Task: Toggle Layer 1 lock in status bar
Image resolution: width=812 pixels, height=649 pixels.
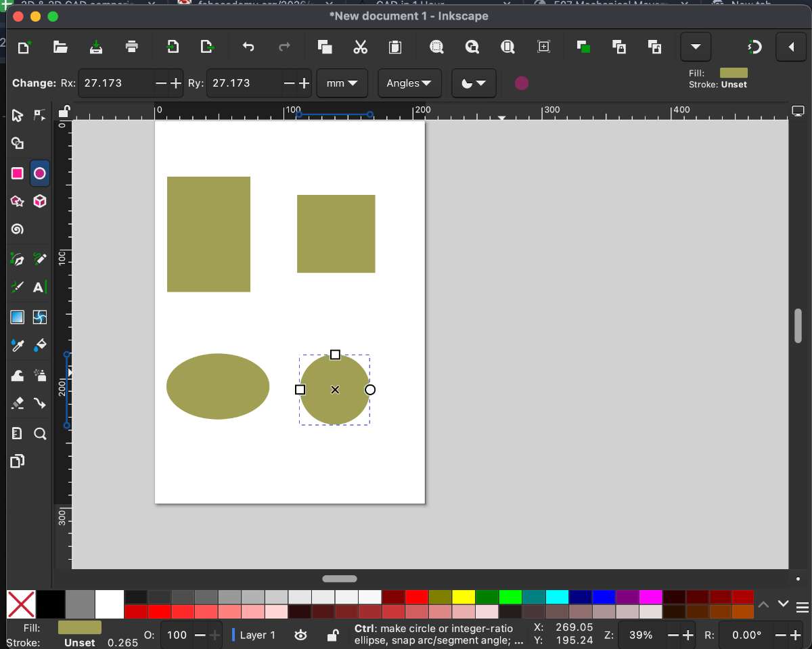Action: [332, 635]
